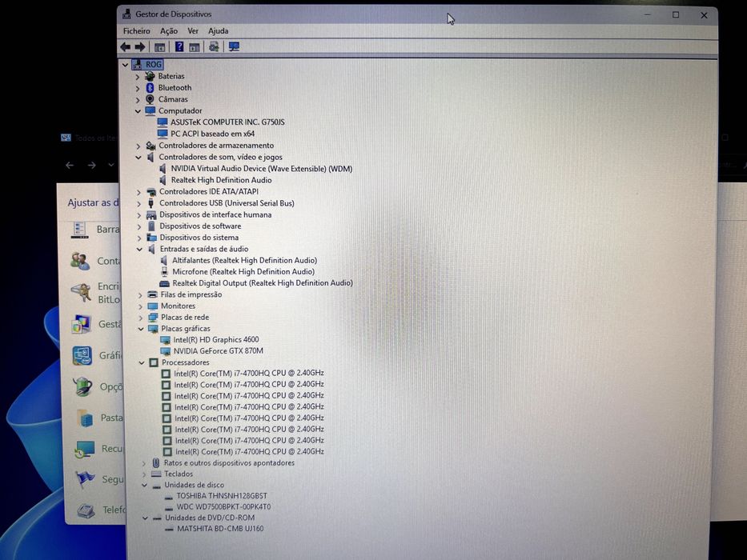The width and height of the screenshot is (747, 560).
Task: Open the Ajuda menu
Action: click(x=219, y=31)
